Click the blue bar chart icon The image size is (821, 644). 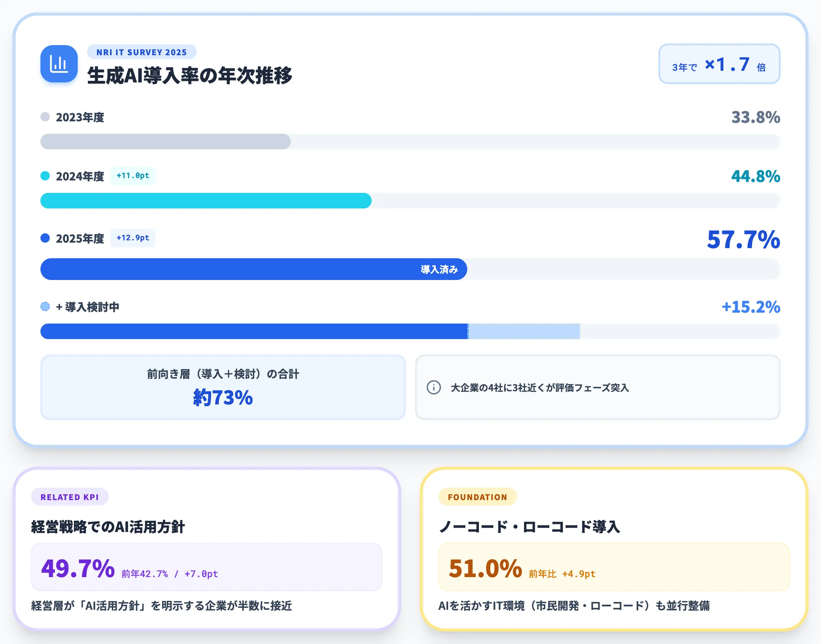point(59,64)
